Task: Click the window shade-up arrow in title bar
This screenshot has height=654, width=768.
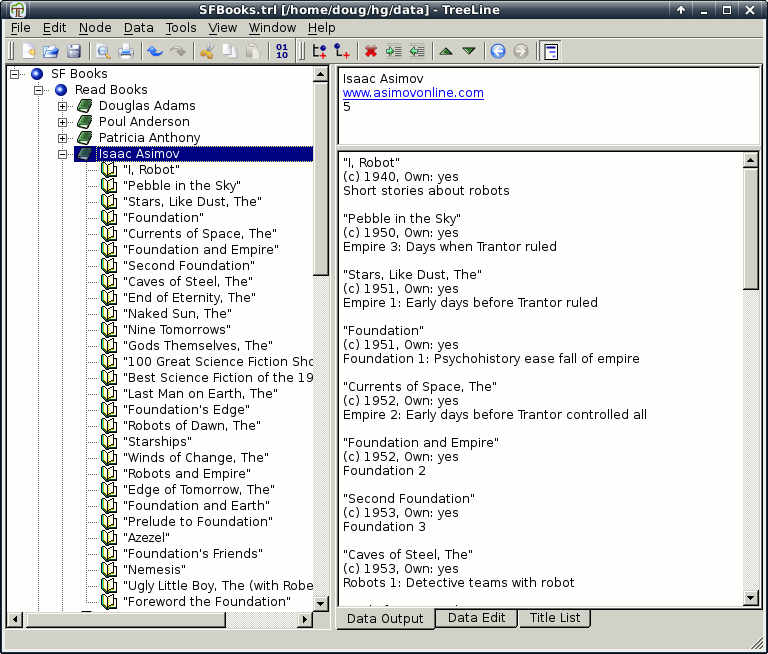Action: tap(681, 10)
